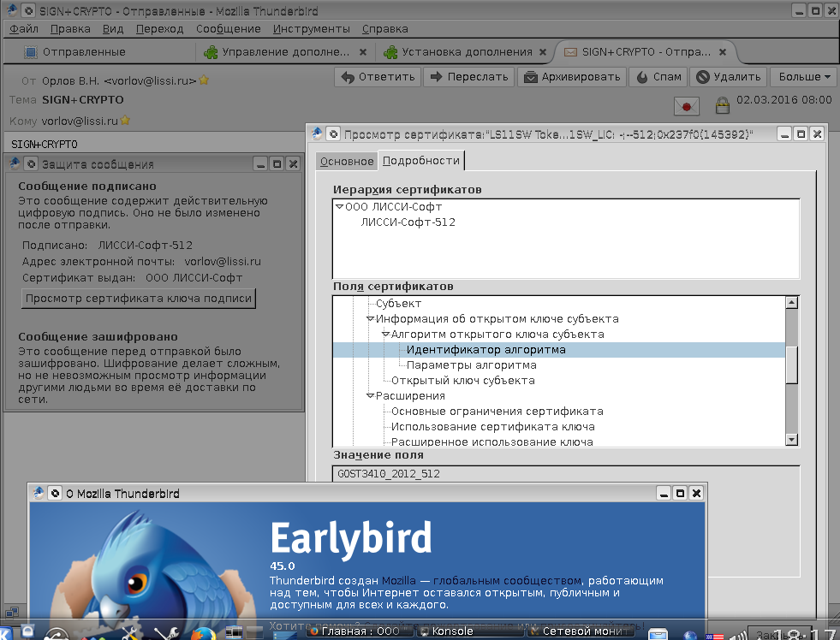Click certificate fields scrollbar down arrow
840x640 pixels.
click(x=791, y=439)
